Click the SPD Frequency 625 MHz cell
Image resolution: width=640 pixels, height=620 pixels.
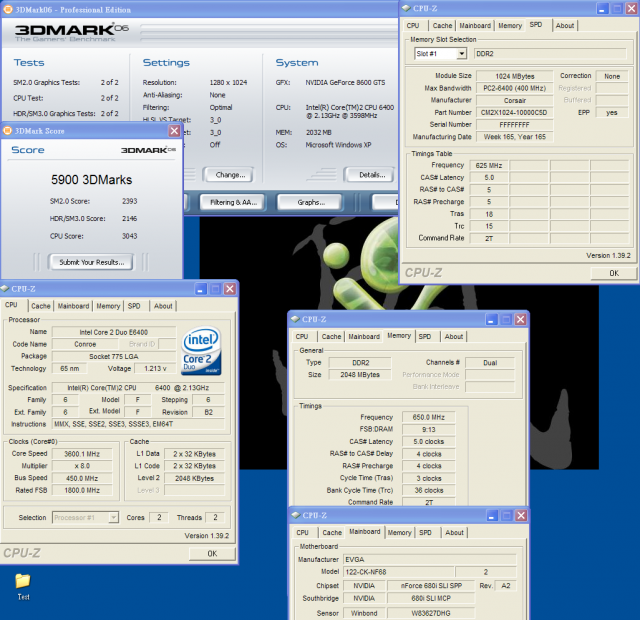[x=489, y=165]
